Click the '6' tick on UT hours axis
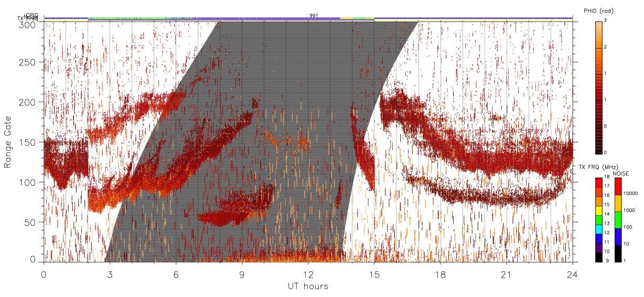 [x=176, y=274]
